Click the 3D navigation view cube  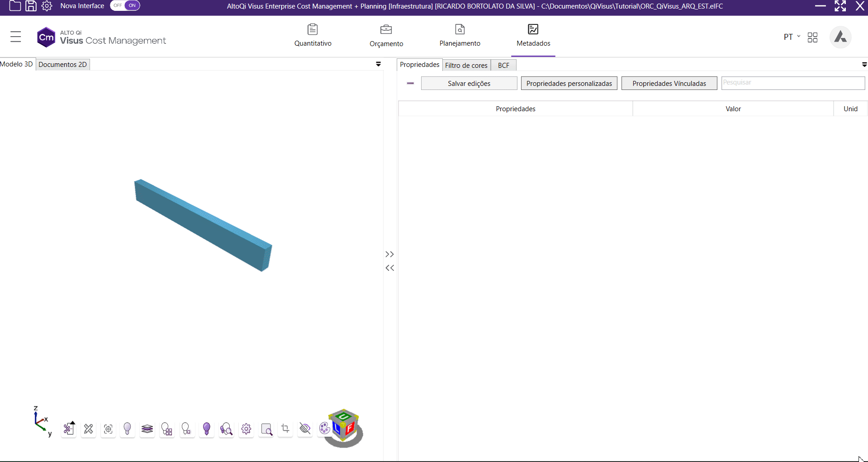(344, 426)
